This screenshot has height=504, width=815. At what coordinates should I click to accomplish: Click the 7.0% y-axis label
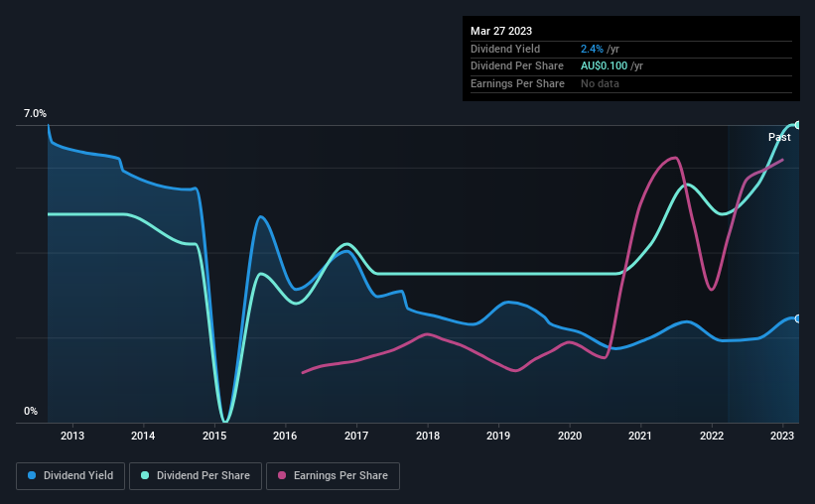click(x=36, y=115)
